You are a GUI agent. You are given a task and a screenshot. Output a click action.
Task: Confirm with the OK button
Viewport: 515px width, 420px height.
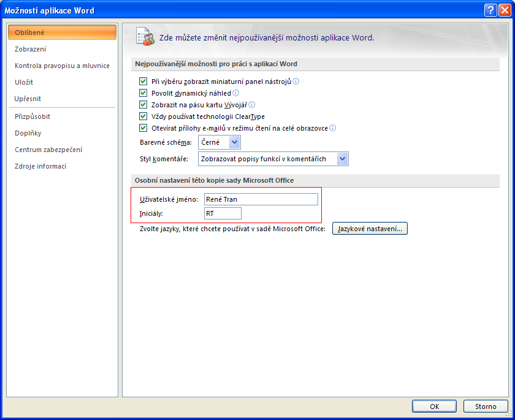click(434, 407)
